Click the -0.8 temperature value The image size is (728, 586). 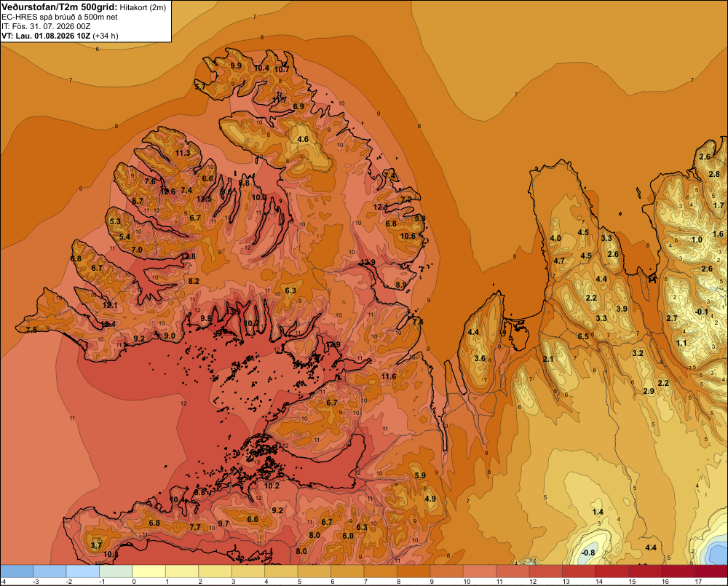pyautogui.click(x=587, y=553)
